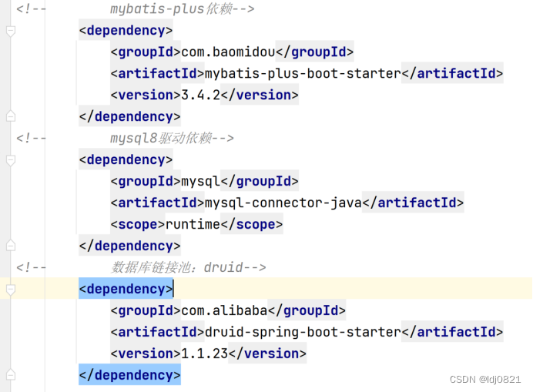Collapse the mybatis-plus dependency fold marker

11,31
